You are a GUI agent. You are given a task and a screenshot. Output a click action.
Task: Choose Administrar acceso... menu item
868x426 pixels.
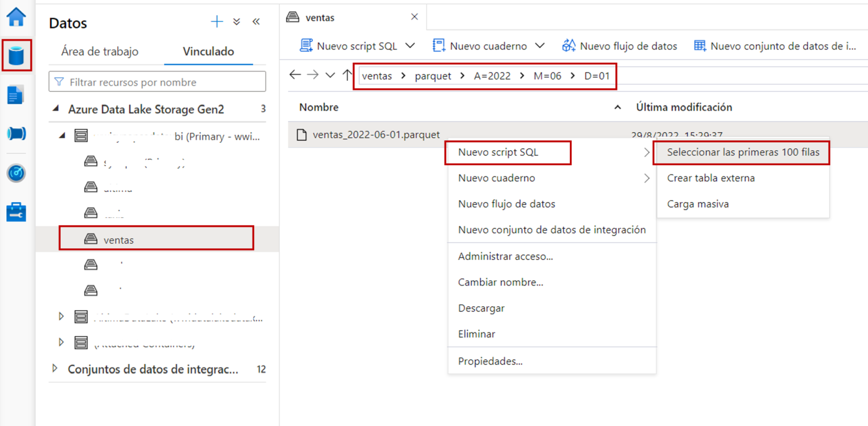tap(552, 257)
